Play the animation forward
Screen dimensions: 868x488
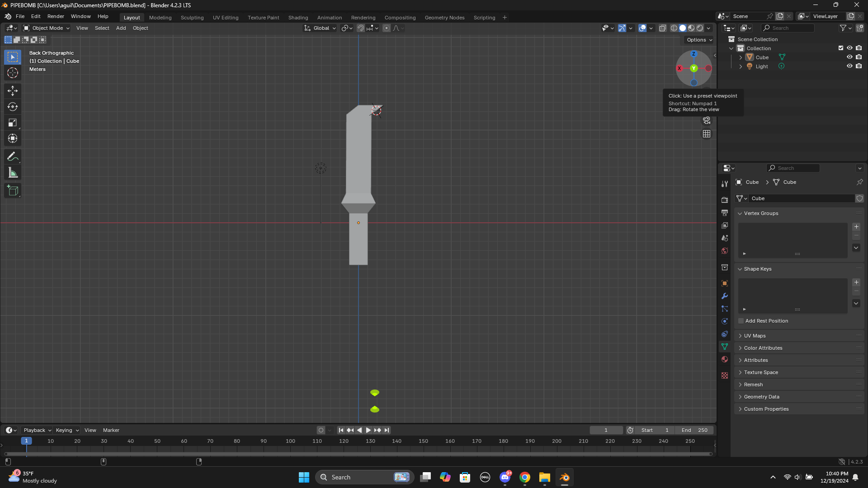tap(368, 430)
